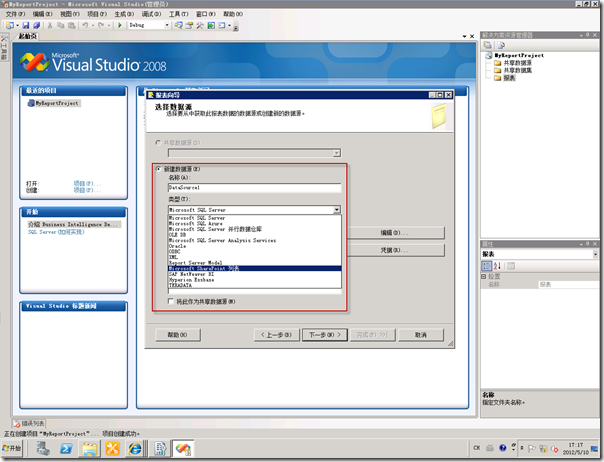Click the Next button in wizard

[x=325, y=335]
